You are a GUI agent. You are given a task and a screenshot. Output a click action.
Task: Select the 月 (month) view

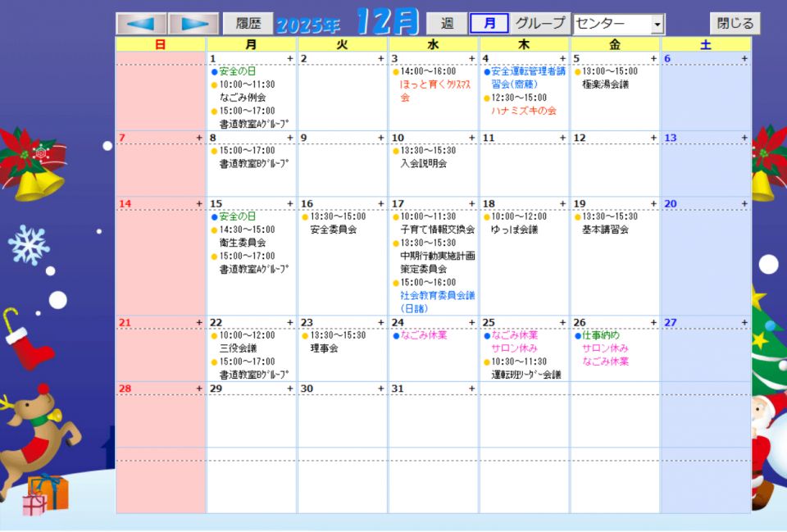(x=489, y=24)
